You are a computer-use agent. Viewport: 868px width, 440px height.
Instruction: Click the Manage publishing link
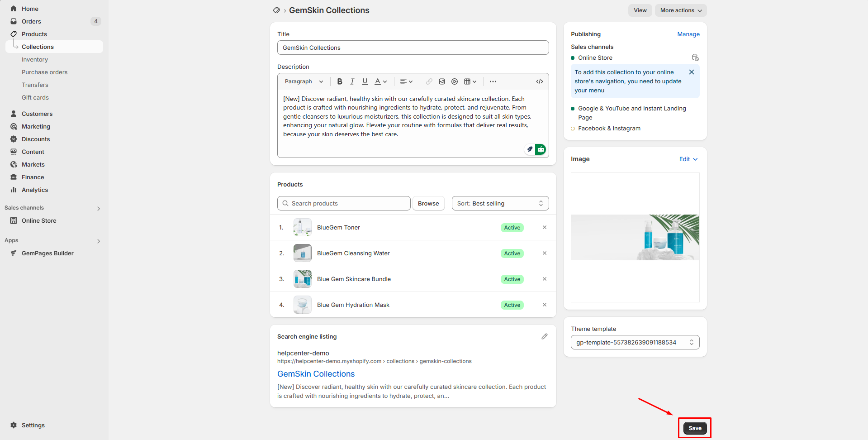(688, 34)
